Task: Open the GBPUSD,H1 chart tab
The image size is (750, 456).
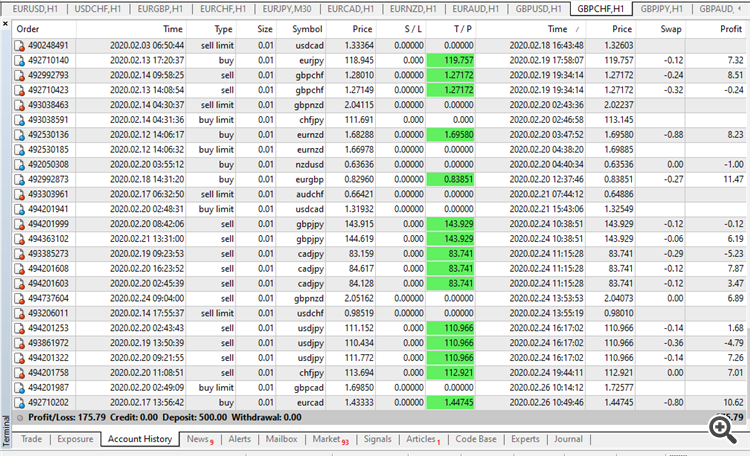Action: (539, 9)
